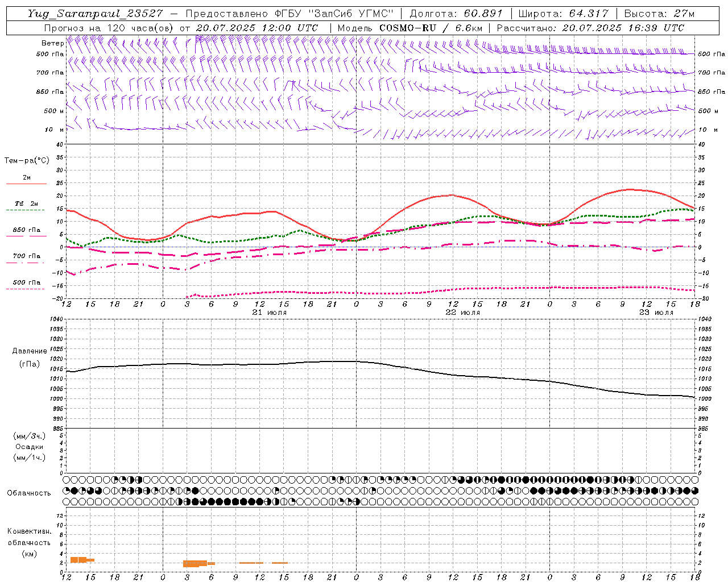Click the 1000 value on right pressure axis
Screen dimensions: 728x582
click(704, 399)
